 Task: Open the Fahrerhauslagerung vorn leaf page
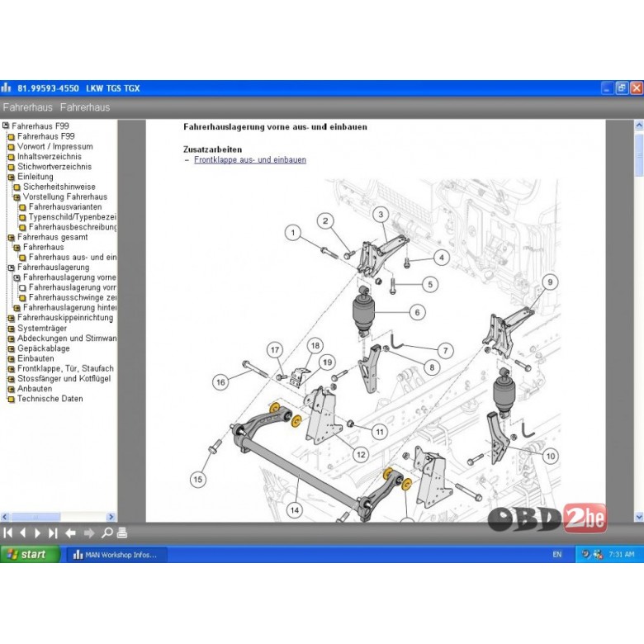tap(73, 287)
